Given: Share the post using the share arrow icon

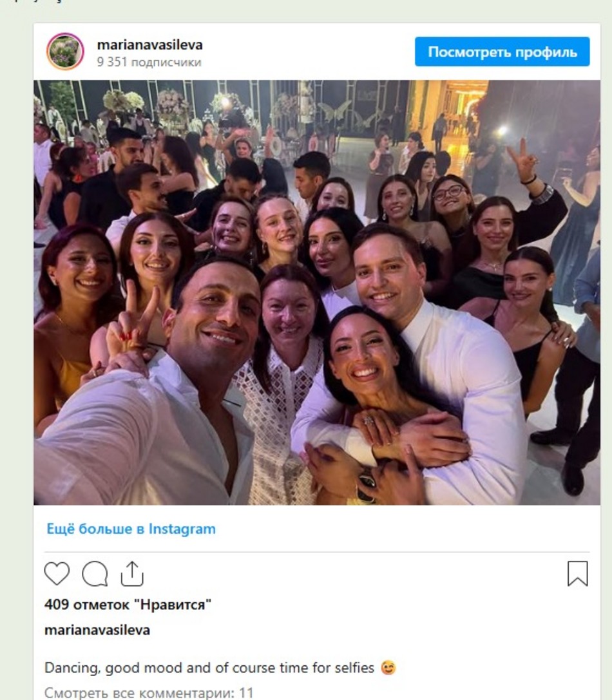Looking at the screenshot, I should [132, 573].
